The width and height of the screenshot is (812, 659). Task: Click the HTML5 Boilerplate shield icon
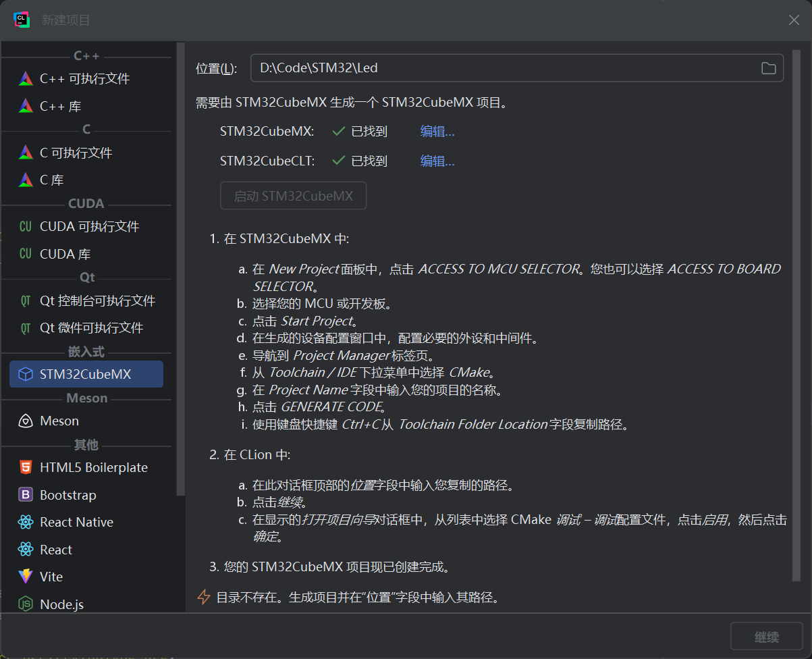[x=26, y=467]
